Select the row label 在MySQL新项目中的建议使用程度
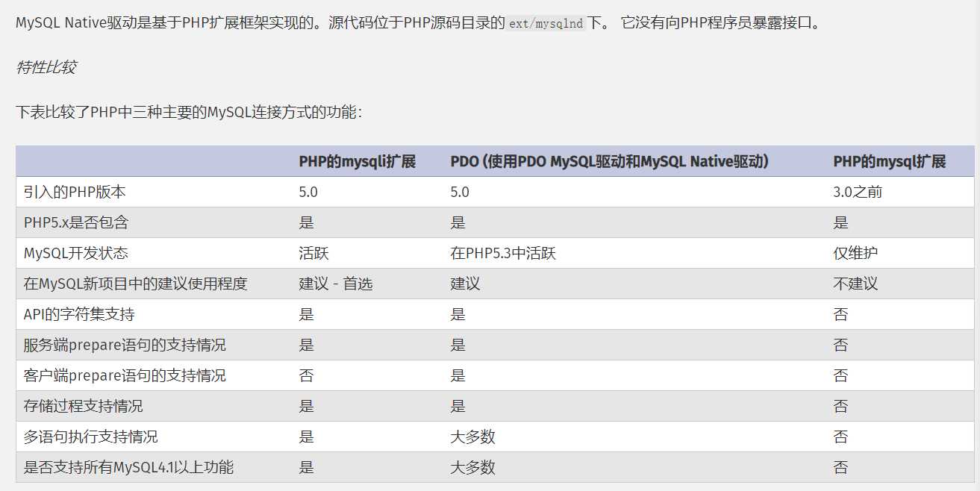Screen dimensions: 980x491 [135, 284]
